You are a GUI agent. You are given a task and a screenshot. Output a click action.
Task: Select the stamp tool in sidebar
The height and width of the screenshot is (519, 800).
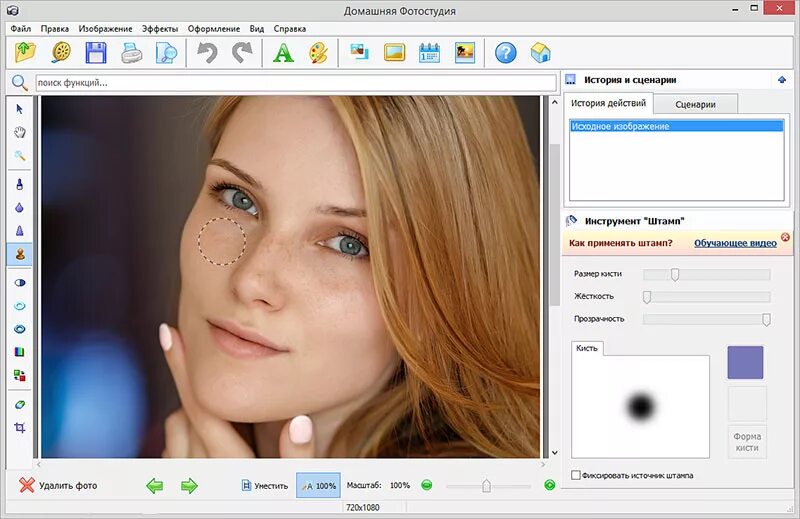pos(19,254)
